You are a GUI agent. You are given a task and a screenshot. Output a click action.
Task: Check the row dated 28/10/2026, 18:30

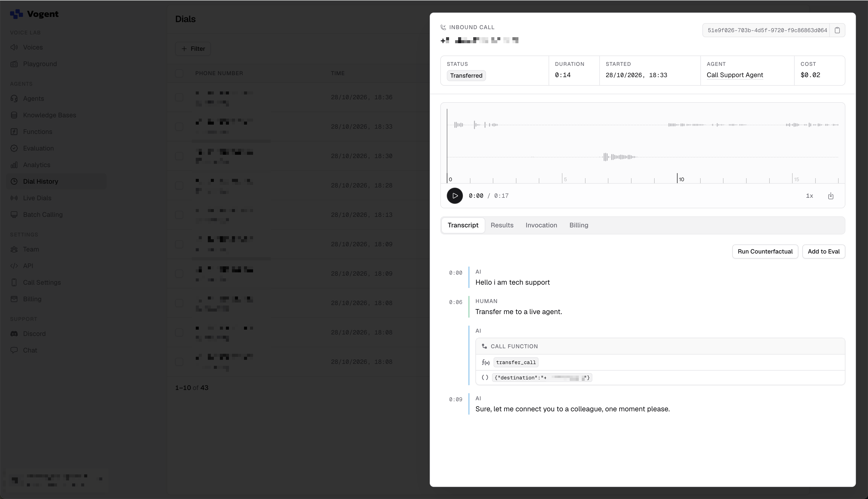(x=179, y=156)
